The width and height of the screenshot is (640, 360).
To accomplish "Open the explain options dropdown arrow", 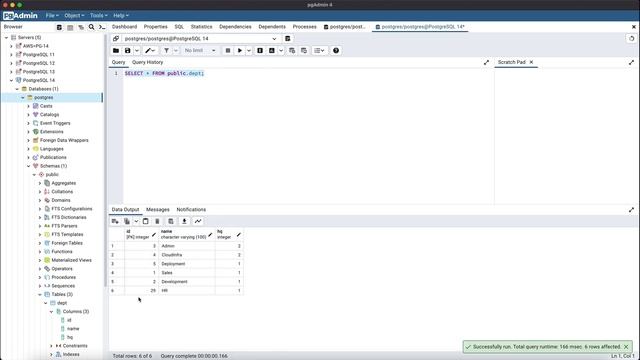I will pos(281,51).
